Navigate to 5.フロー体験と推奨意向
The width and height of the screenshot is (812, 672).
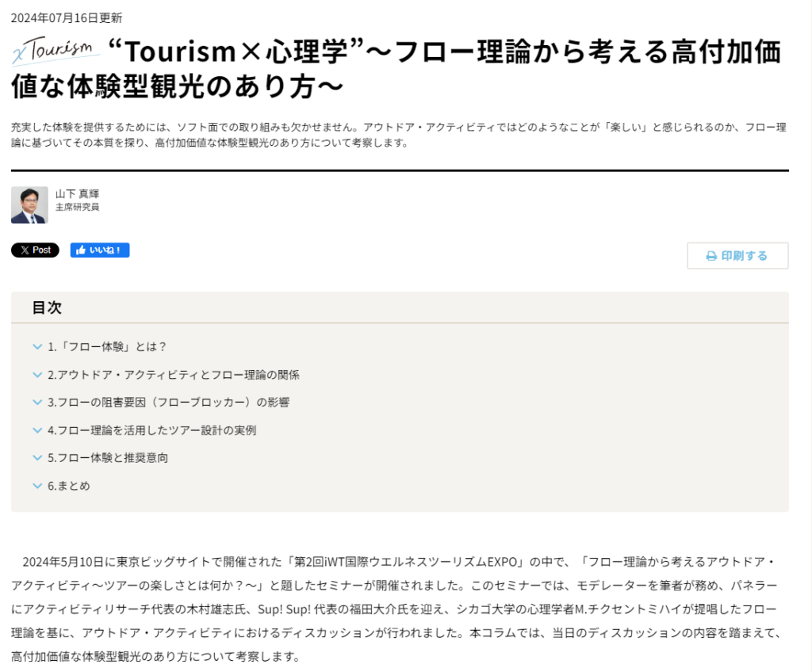pyautogui.click(x=108, y=458)
